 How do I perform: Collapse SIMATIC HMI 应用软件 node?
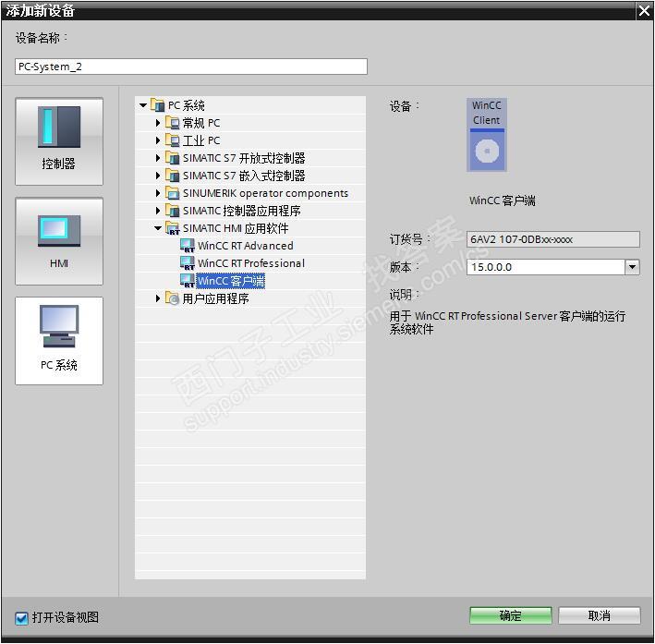pyautogui.click(x=158, y=228)
